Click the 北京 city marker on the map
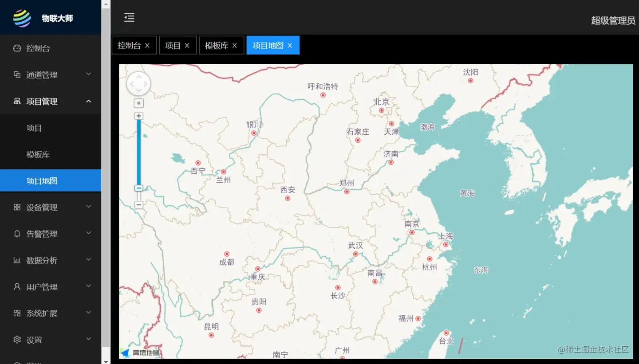This screenshot has height=364, width=639. pyautogui.click(x=381, y=110)
